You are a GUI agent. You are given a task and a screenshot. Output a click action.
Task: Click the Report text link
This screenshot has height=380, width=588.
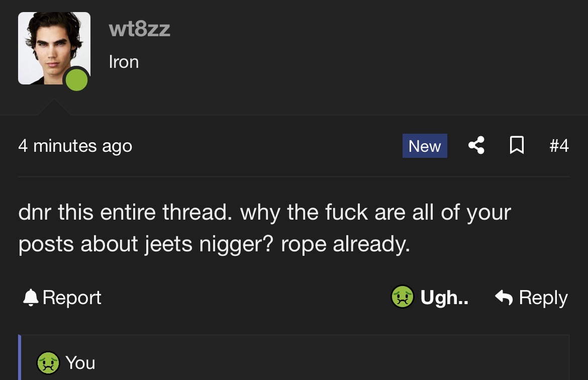tap(72, 298)
